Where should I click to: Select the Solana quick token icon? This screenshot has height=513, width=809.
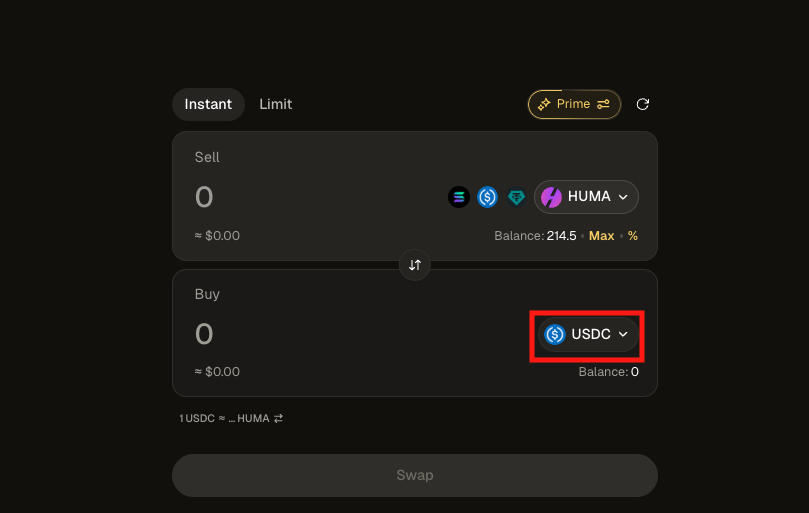coord(459,197)
